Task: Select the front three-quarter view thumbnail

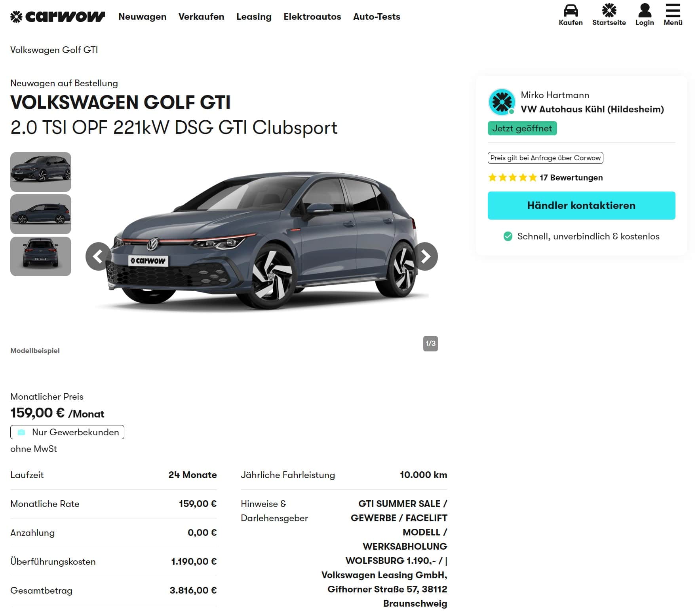Action: pos(41,172)
